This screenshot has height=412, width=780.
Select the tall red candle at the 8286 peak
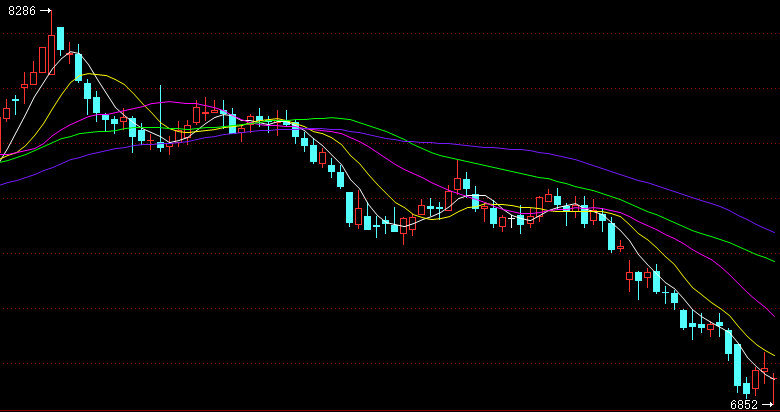click(51, 54)
